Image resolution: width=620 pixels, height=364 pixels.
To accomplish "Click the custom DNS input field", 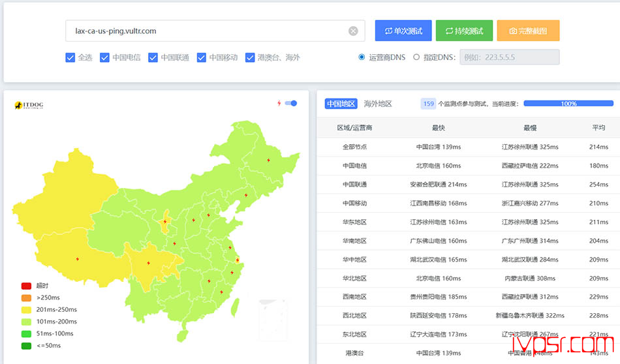I will pyautogui.click(x=509, y=57).
